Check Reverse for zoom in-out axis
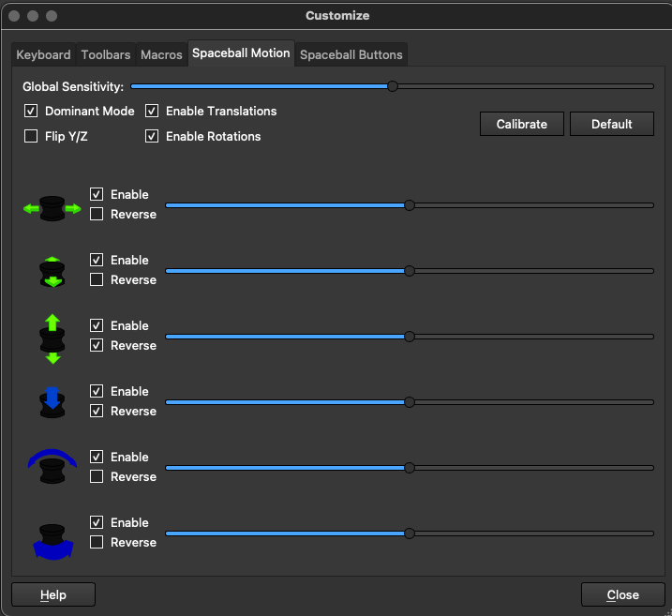This screenshot has width=672, height=616. pyautogui.click(x=97, y=279)
